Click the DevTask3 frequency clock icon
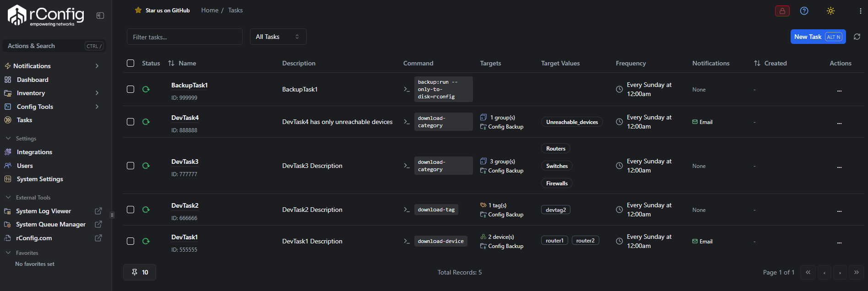Screen dimensions: 868x291 coord(619,166)
